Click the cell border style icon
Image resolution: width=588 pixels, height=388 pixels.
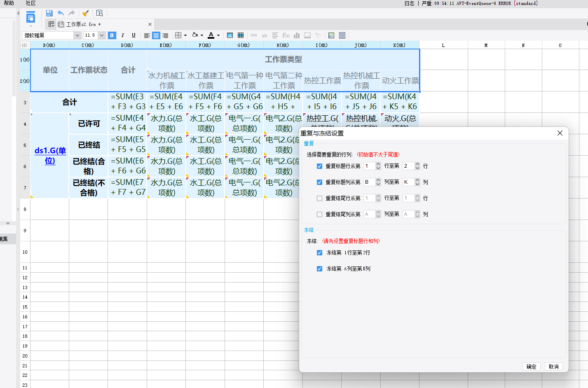[178, 35]
